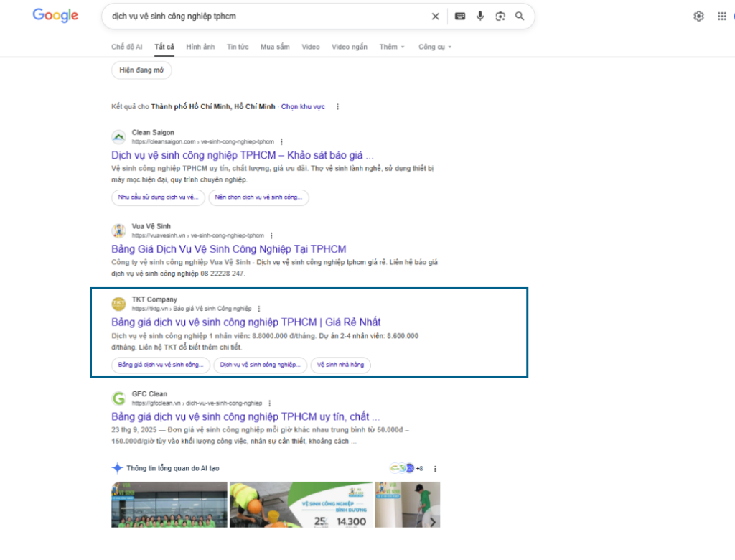The height and width of the screenshot is (560, 735).
Task: Open the AI overview options menu
Action: coord(435,469)
